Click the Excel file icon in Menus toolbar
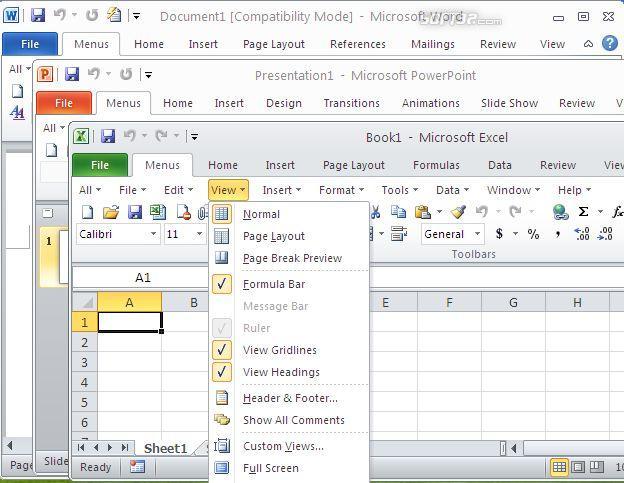 point(158,212)
